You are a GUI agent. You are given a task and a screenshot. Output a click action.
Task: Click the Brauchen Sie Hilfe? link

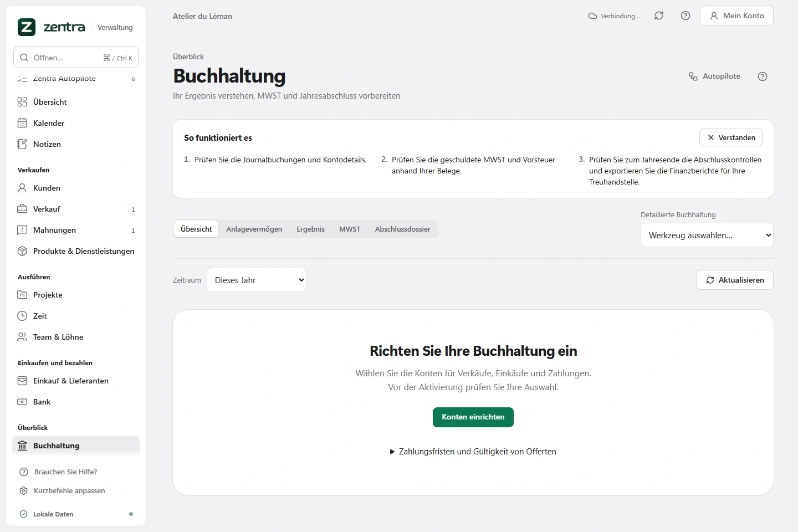(65, 472)
